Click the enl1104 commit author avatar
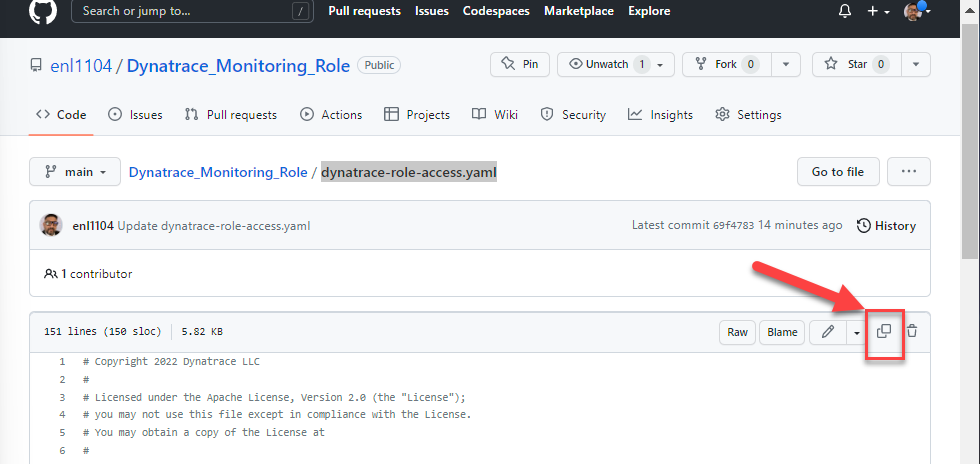 51,225
